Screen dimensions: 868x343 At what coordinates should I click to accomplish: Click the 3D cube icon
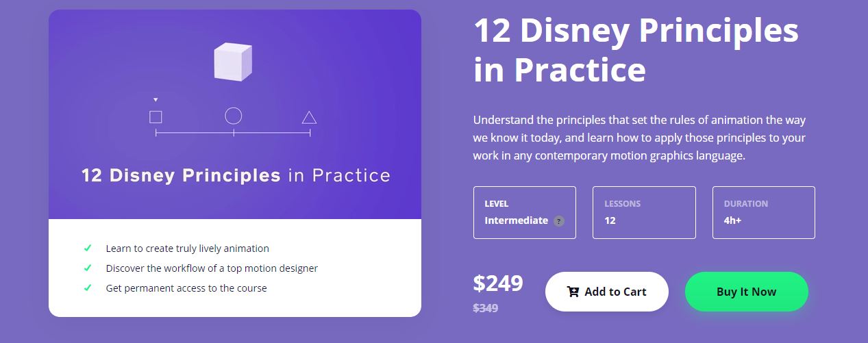233,61
